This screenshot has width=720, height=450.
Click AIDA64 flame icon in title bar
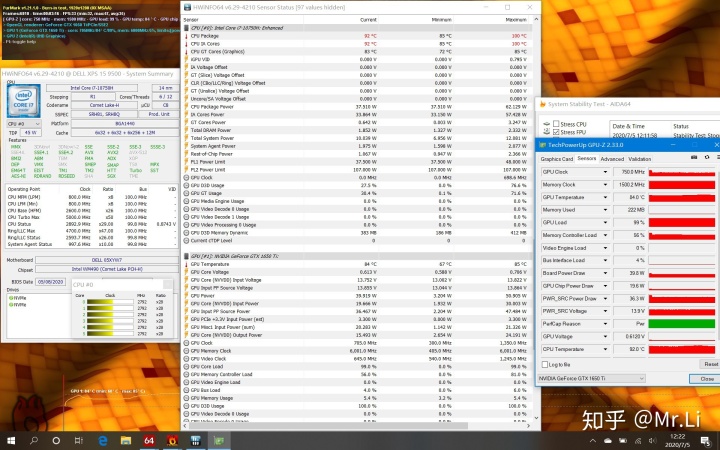pos(542,104)
